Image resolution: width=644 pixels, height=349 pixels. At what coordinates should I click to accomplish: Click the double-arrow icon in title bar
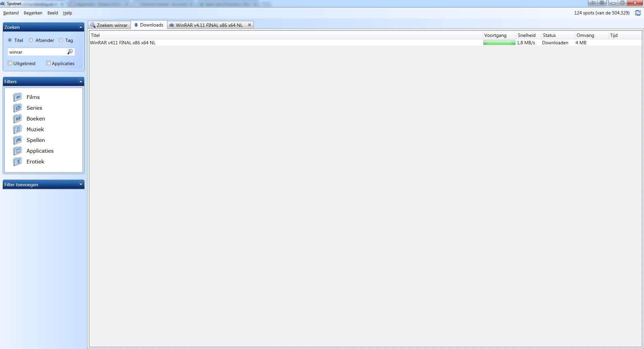[x=593, y=3]
